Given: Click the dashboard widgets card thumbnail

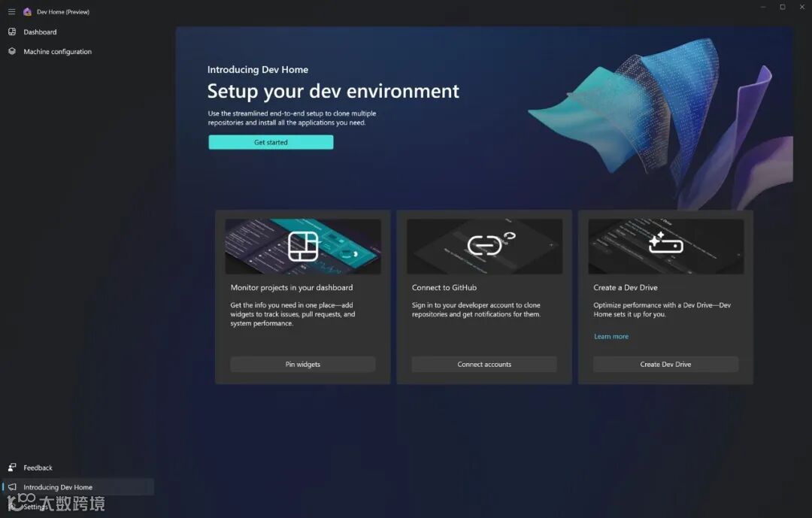Looking at the screenshot, I should pyautogui.click(x=303, y=246).
